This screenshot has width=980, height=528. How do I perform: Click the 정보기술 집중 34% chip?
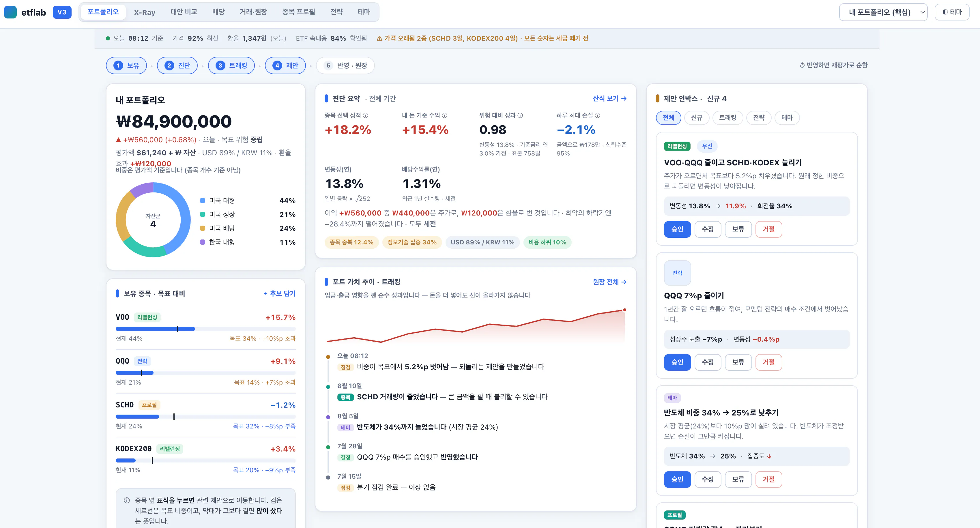[412, 242]
